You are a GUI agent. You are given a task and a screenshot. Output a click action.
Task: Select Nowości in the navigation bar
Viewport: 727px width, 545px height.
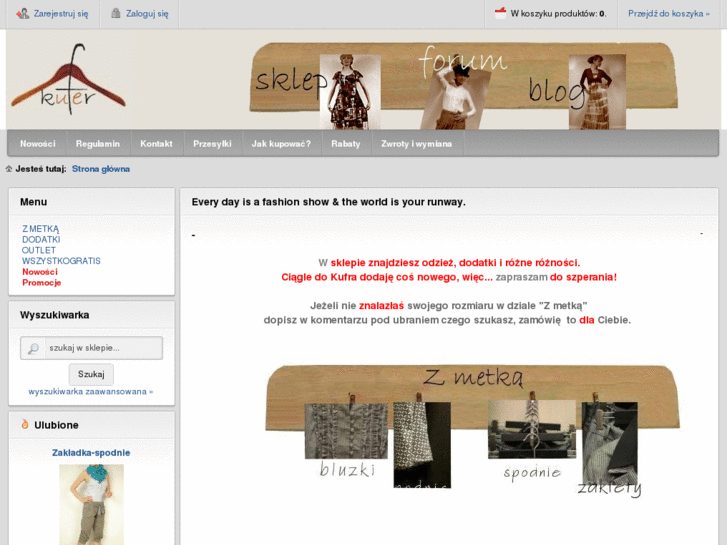coord(38,144)
